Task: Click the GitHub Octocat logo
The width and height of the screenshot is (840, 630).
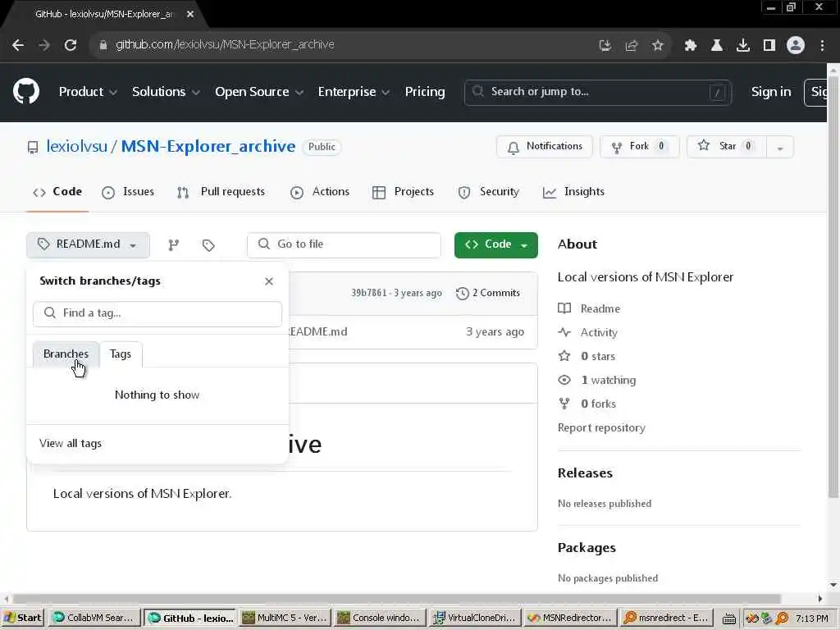Action: 25,92
